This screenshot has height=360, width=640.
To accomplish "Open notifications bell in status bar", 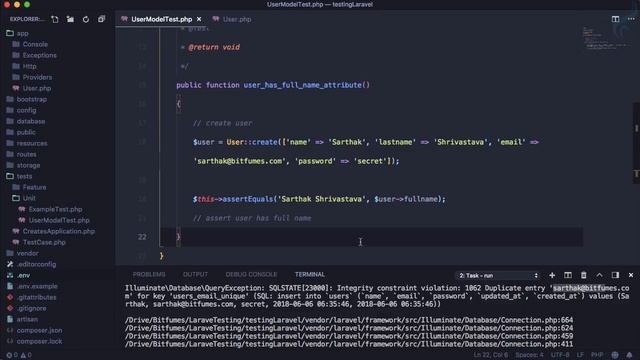I will click(x=629, y=355).
